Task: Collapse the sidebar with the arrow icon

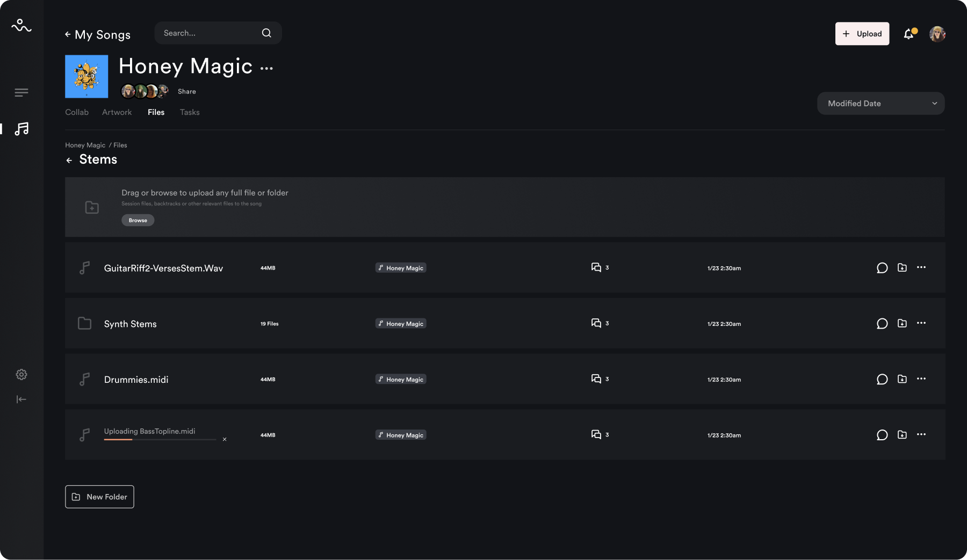Action: [x=21, y=399]
